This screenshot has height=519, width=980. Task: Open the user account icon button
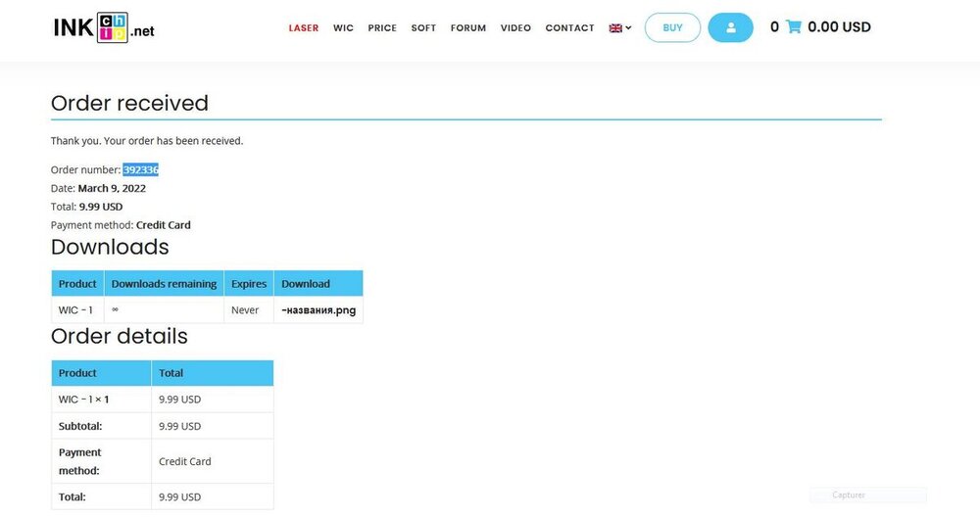coord(730,27)
